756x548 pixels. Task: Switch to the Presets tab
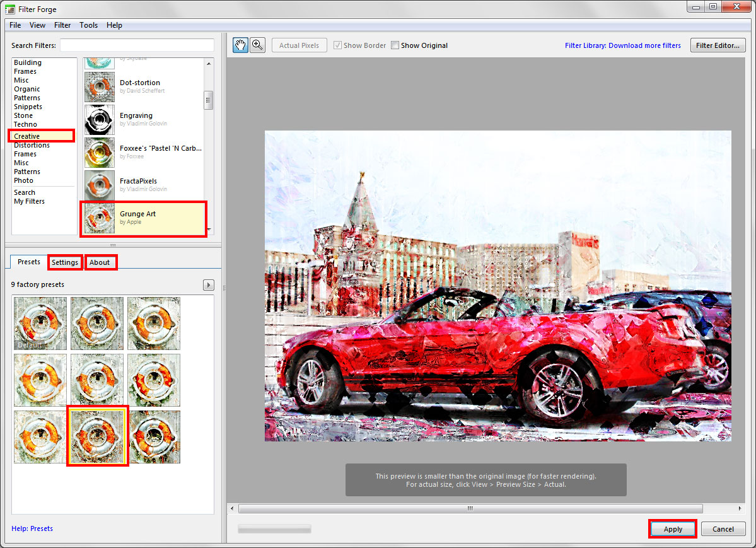29,262
